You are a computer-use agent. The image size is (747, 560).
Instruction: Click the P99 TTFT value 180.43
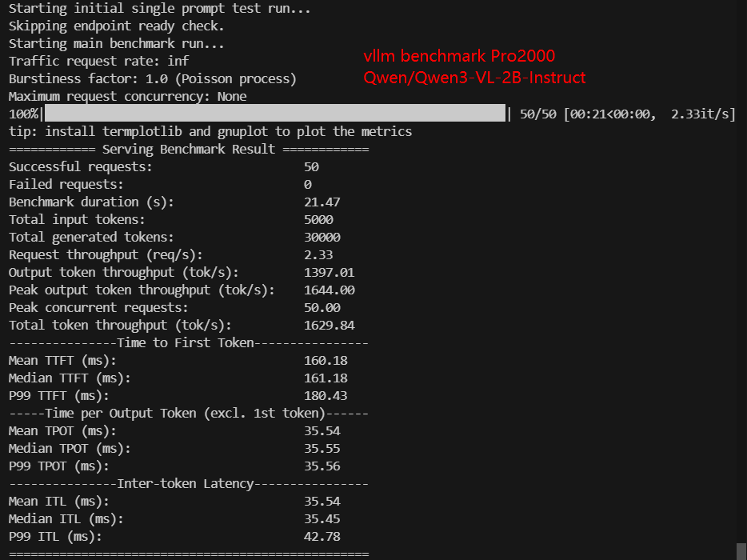click(326, 396)
